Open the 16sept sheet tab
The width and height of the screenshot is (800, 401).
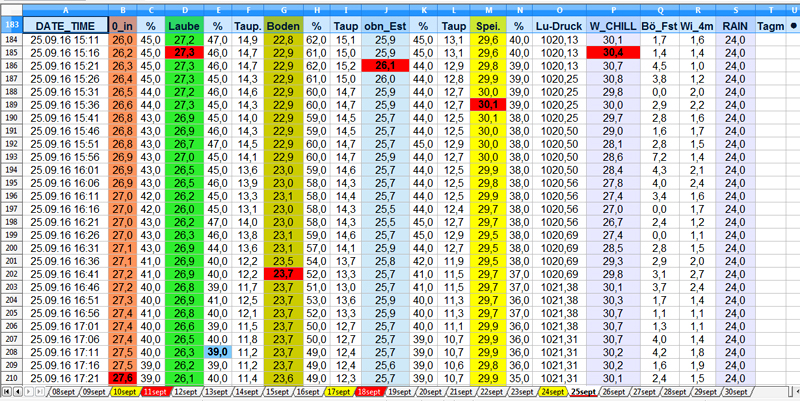(x=308, y=391)
